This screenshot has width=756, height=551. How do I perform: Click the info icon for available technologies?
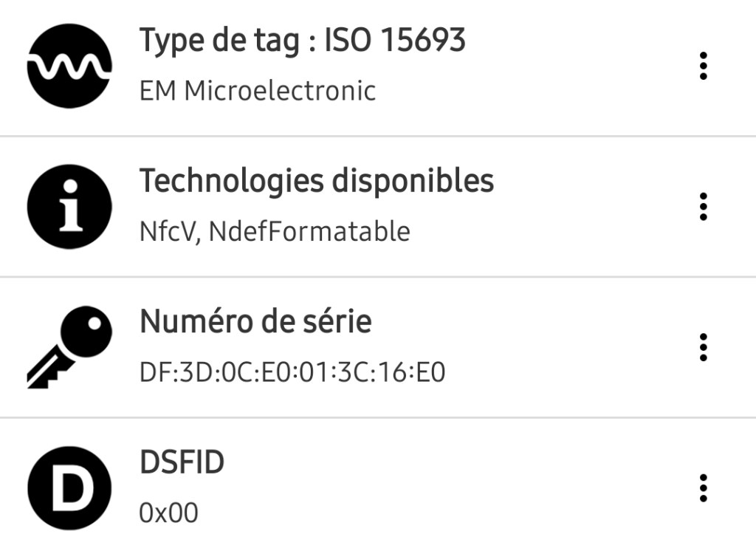pyautogui.click(x=69, y=207)
